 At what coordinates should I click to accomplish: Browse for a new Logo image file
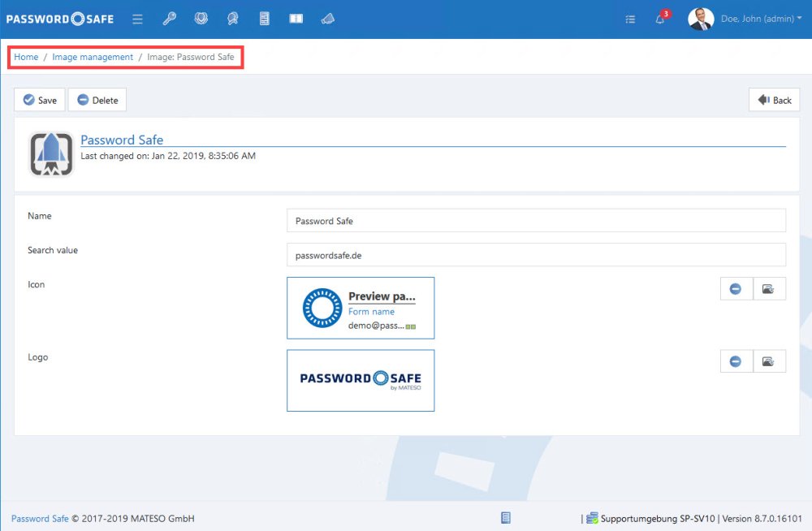769,361
